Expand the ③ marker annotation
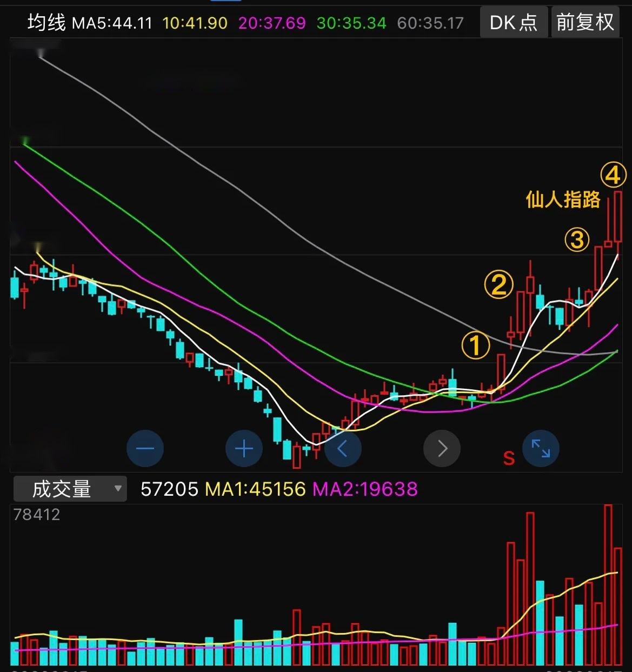This screenshot has height=672, width=632. [x=577, y=239]
